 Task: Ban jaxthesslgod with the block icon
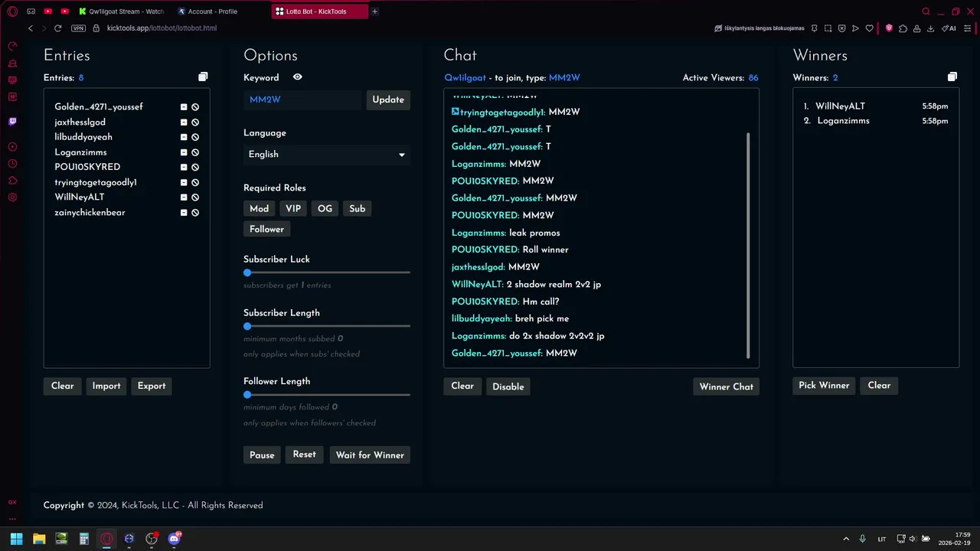click(195, 122)
